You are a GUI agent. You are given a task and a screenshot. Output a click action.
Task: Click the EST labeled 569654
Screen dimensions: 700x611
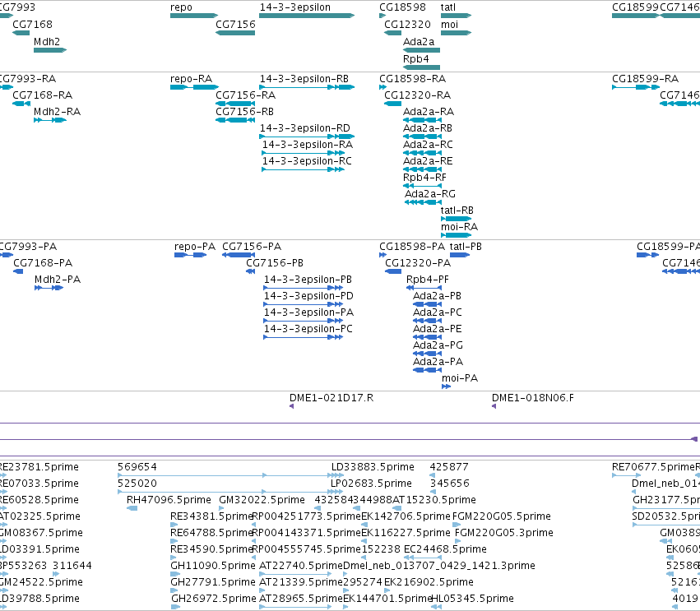[137, 467]
